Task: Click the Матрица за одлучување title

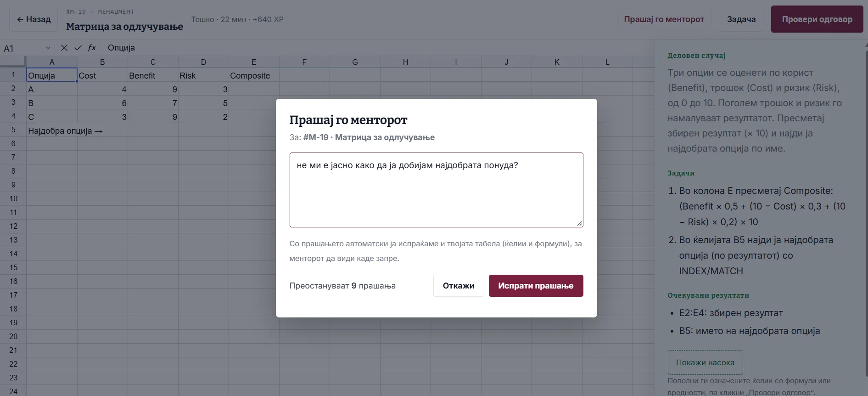Action: (x=124, y=26)
